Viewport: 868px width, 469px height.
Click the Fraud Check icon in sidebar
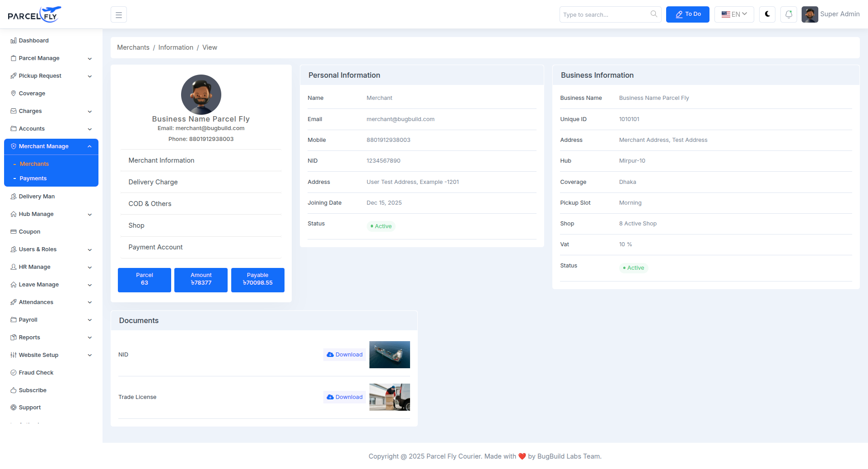point(14,373)
